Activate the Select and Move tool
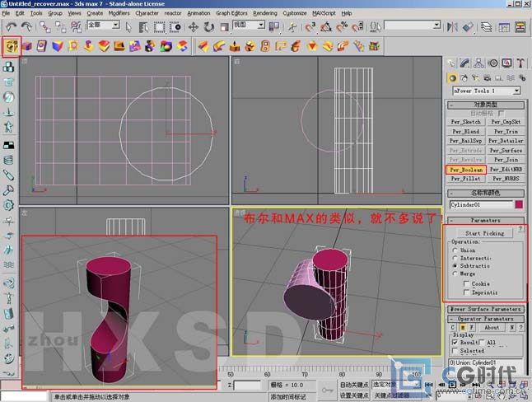The width and height of the screenshot is (532, 402). point(193,27)
